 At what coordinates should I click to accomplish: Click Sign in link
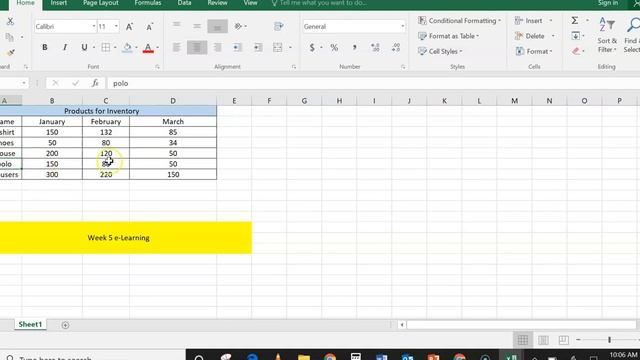point(608,3)
